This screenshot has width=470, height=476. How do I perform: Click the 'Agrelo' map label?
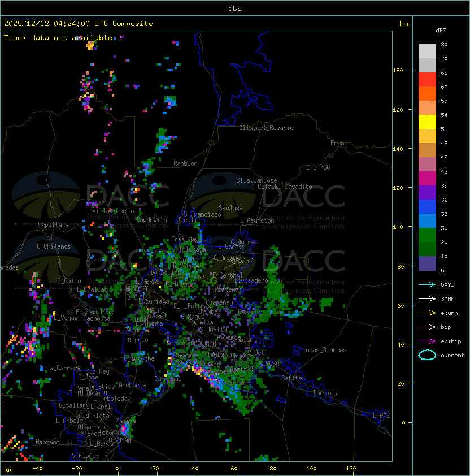coord(138,340)
